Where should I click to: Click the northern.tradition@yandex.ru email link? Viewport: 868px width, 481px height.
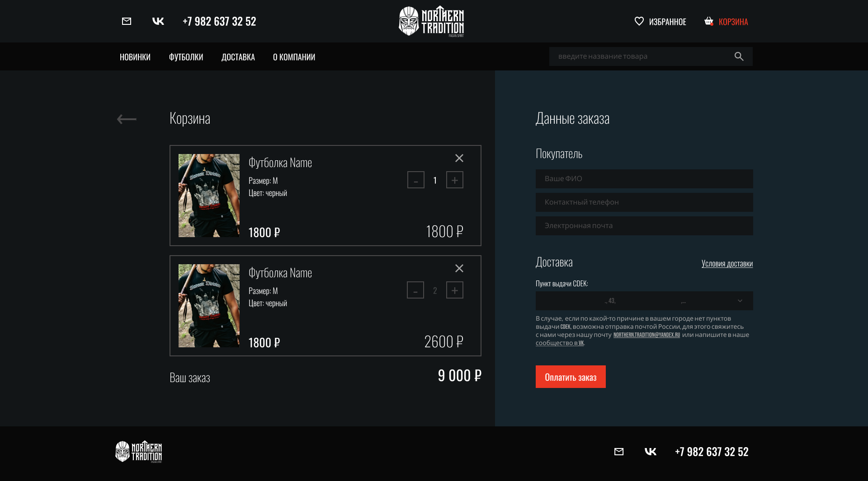(646, 335)
